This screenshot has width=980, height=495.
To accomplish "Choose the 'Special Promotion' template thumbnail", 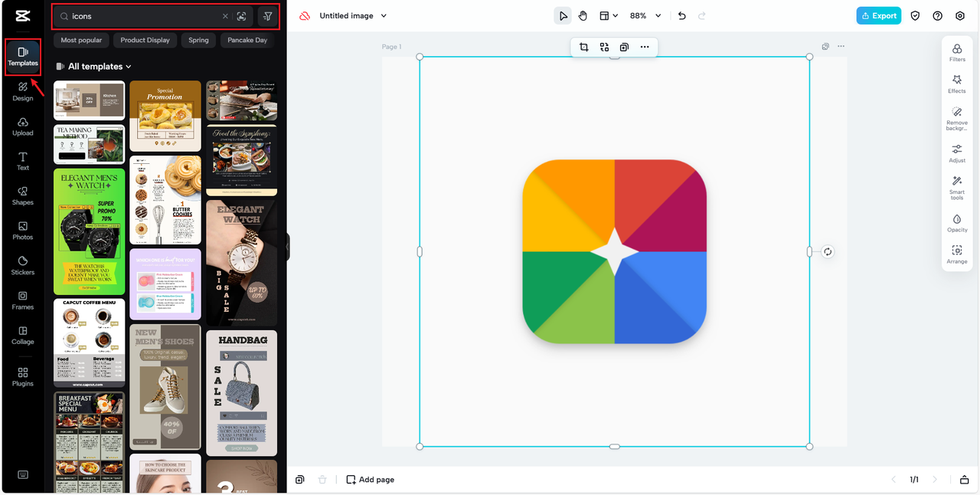I will (x=165, y=116).
